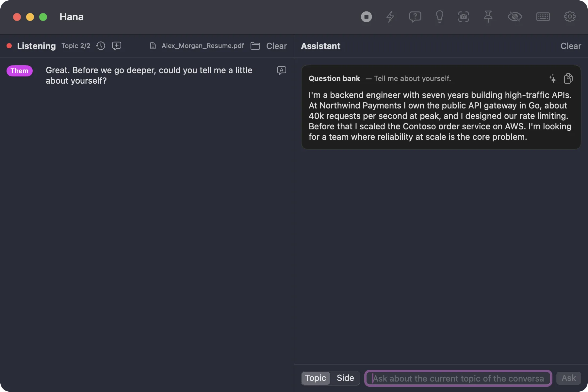Viewport: 588px width, 392px height.
Task: Click the lightning bolt quick answer icon
Action: [x=390, y=17]
